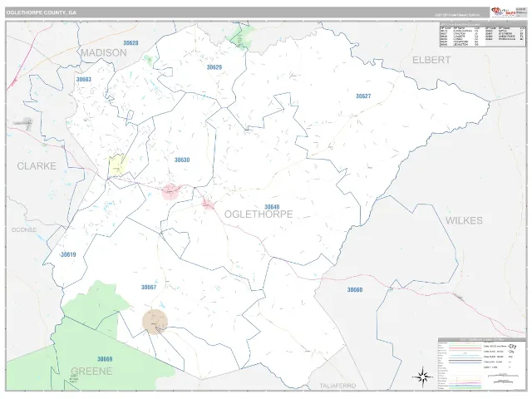Image resolution: width=532 pixels, height=399 pixels.
Task: Click the OGLETHORPE COUNTY, GA title
Action: pos(41,12)
